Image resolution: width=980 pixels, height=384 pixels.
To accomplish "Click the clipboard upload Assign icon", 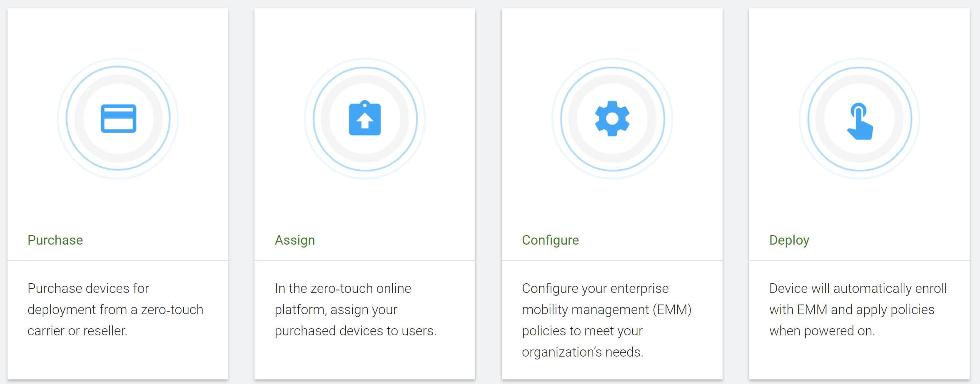I will [x=365, y=119].
